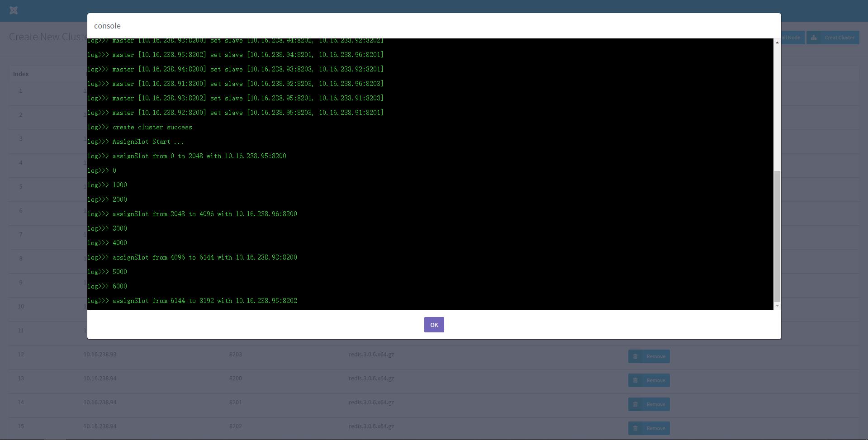Select log line master 10.16.238.95:8202 set slave
Screen dimensions: 868x440
click(235, 55)
